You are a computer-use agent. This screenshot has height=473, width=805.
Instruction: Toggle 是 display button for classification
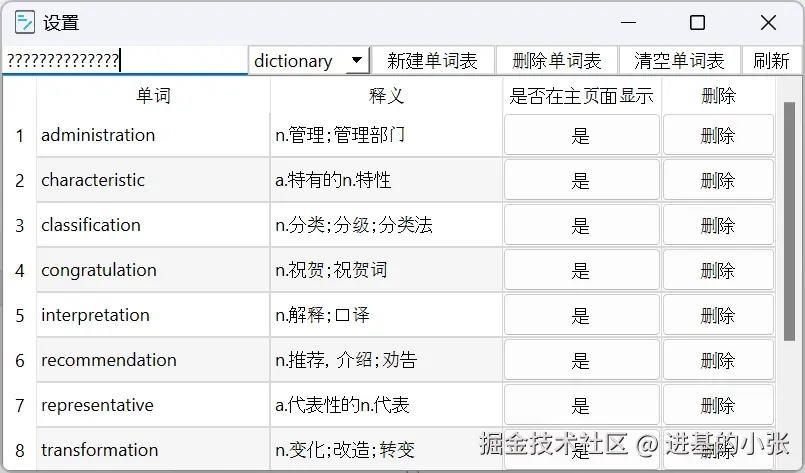point(581,225)
